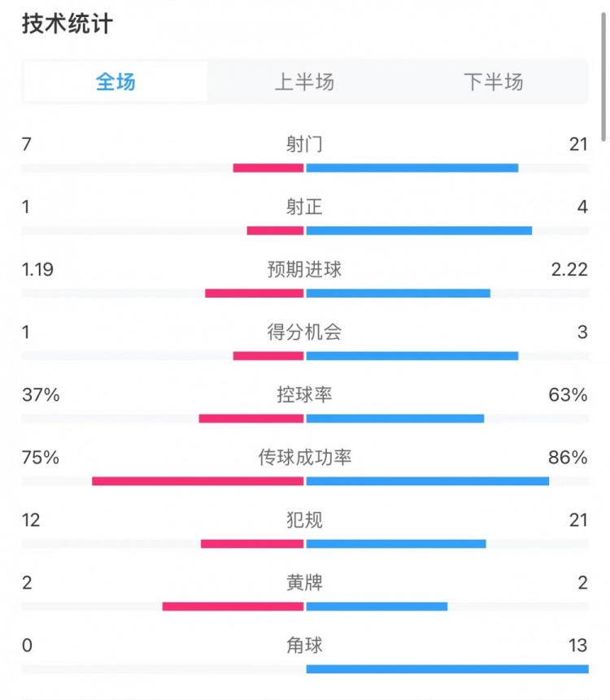Click the 角球 stat label
Viewport: 610px width, 700px height.
tap(304, 645)
